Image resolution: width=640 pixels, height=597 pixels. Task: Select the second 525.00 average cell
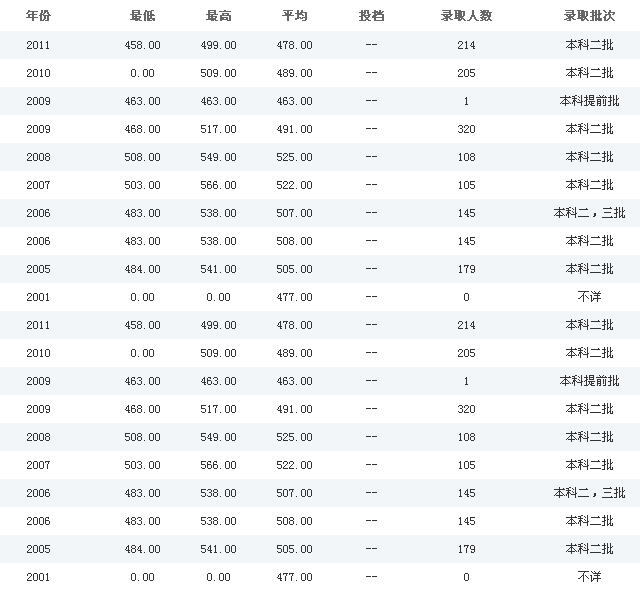pos(295,437)
